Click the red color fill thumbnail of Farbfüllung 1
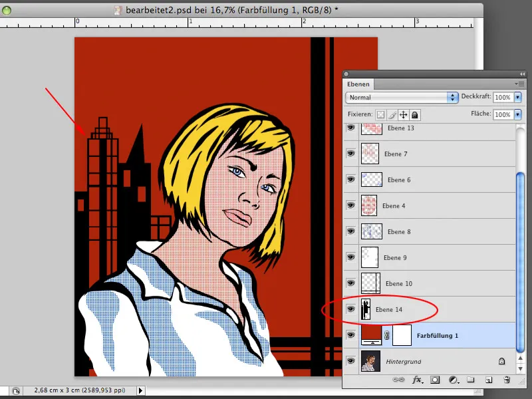This screenshot has height=399, width=532. 371,335
